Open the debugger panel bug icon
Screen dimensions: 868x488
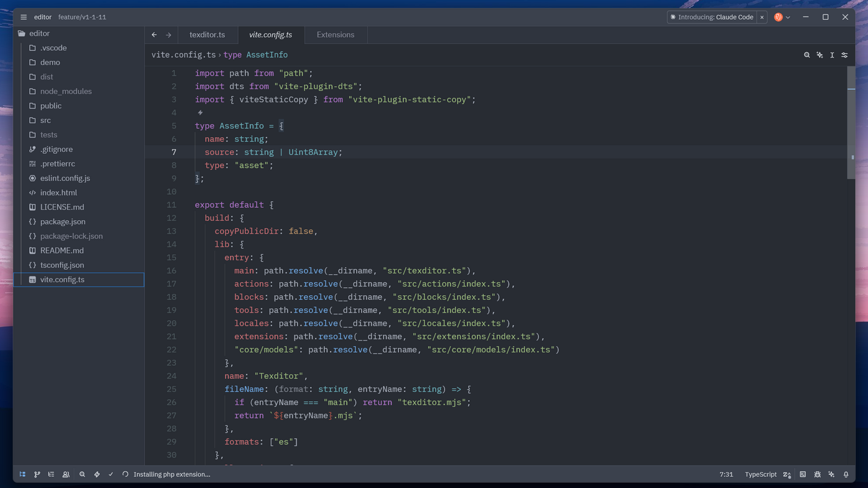click(x=817, y=474)
